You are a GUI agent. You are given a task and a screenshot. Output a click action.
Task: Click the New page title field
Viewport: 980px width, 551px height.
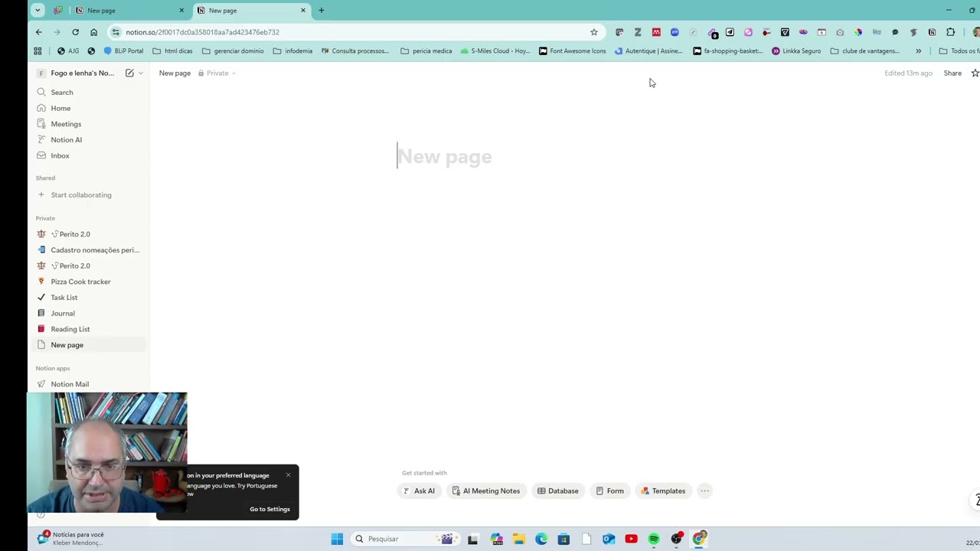click(x=444, y=157)
